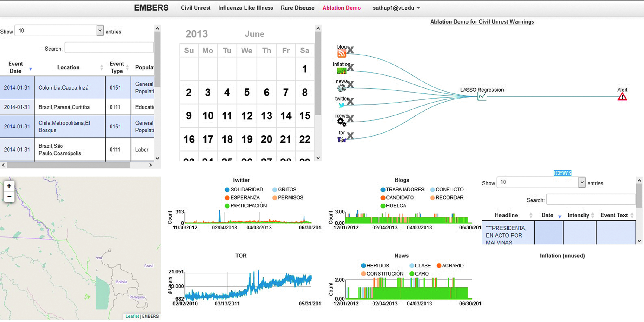Click the inflation chart source icon

[x=341, y=71]
